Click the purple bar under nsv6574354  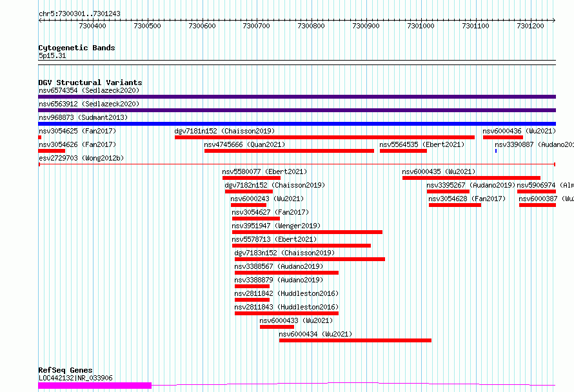point(297,97)
